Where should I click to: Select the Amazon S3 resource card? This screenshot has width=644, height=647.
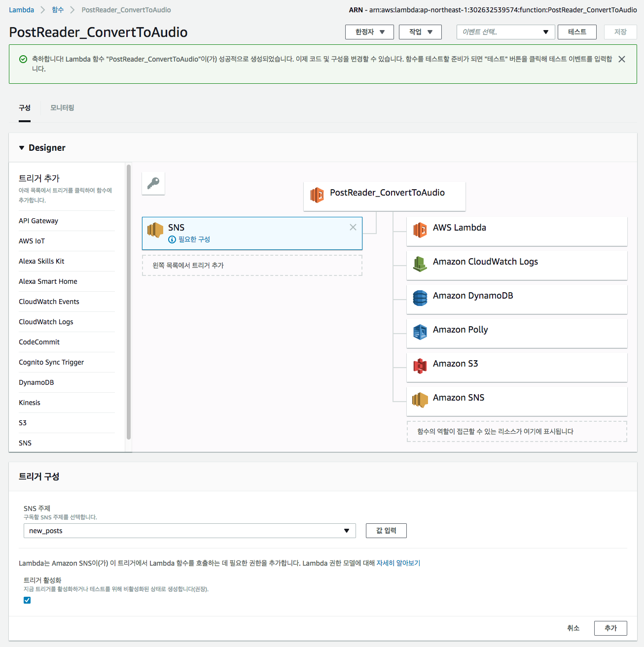517,367
